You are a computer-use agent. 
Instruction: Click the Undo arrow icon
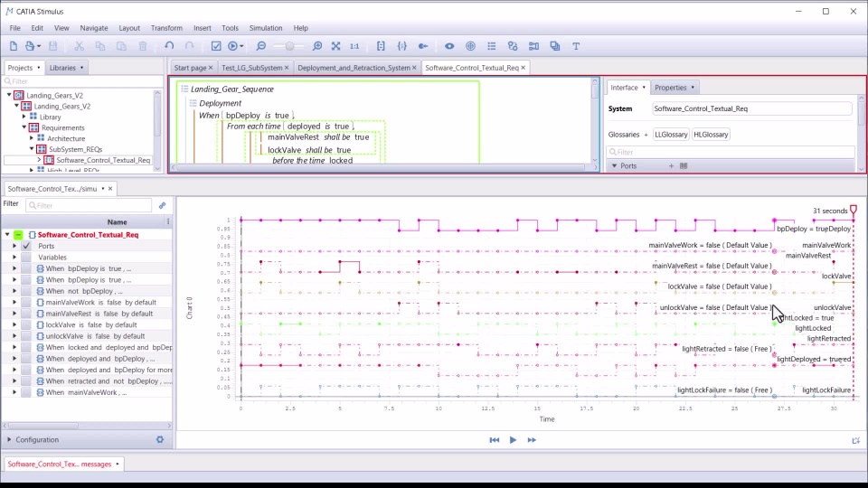click(x=169, y=46)
